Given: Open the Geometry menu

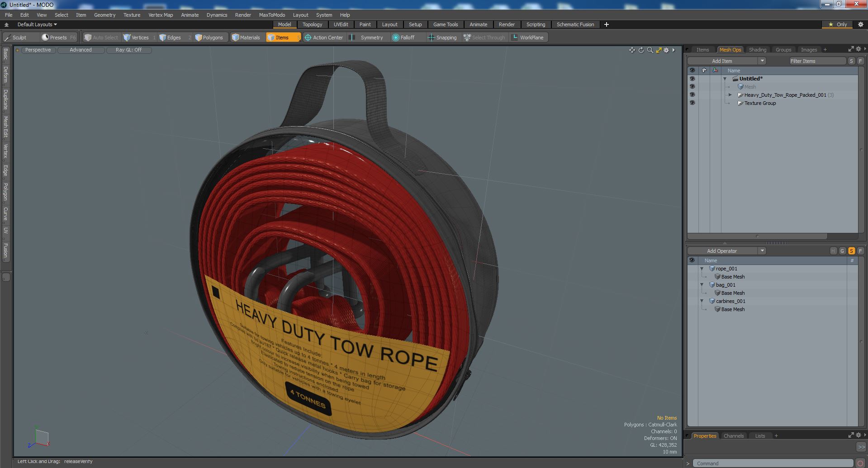Looking at the screenshot, I should [104, 15].
